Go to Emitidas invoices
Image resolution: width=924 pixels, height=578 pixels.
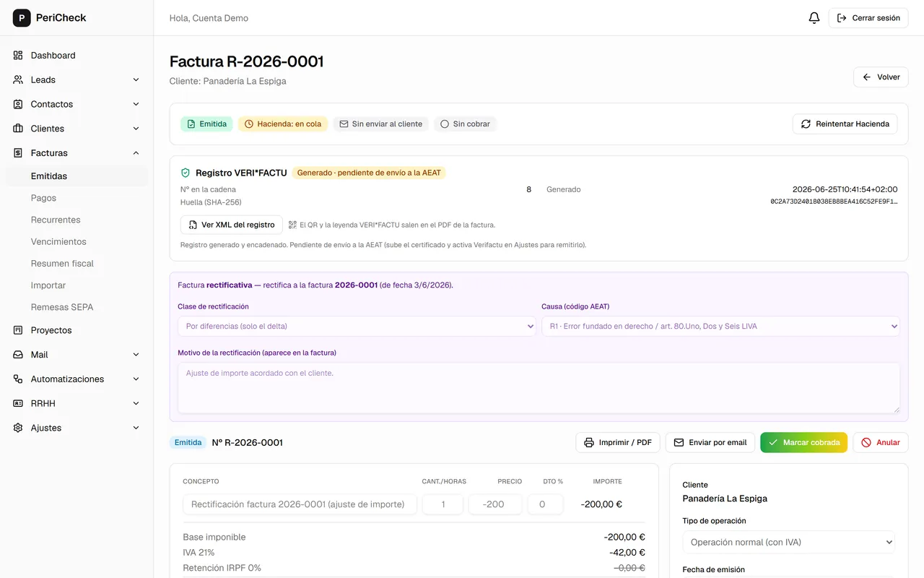(x=77, y=176)
